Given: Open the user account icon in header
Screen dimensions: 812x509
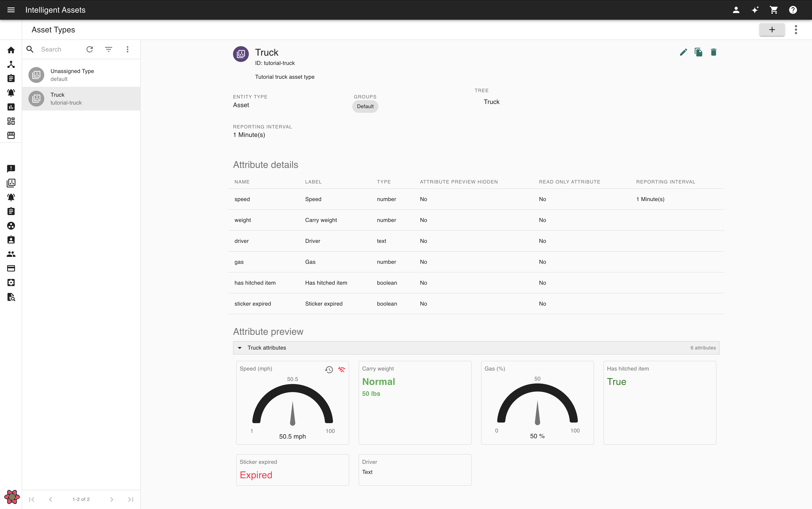Looking at the screenshot, I should coord(736,10).
